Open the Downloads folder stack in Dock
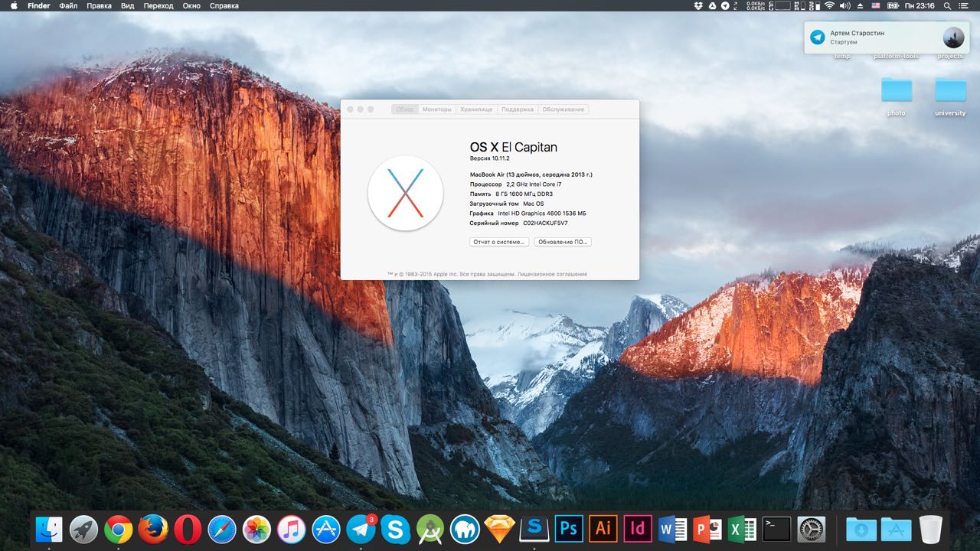 [x=861, y=529]
